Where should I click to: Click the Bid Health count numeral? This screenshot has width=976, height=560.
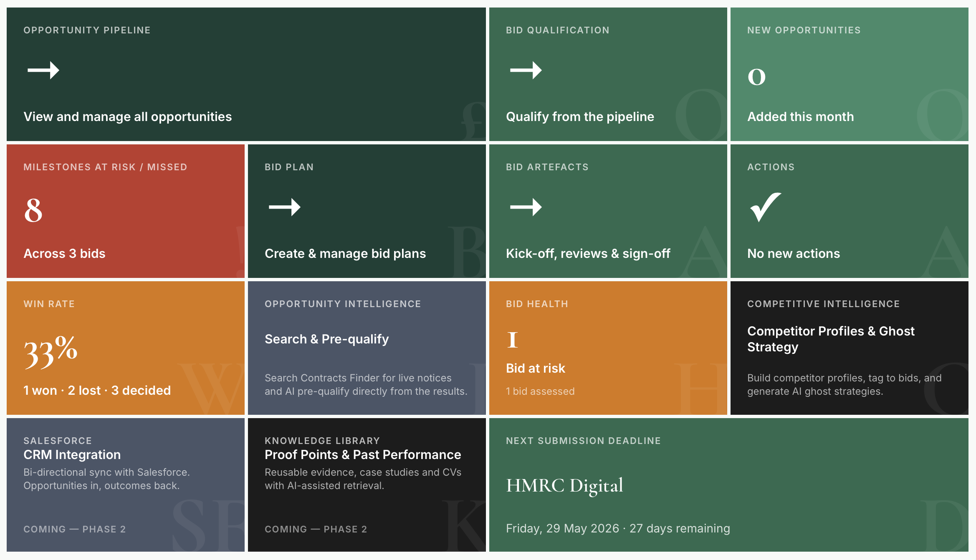(512, 340)
